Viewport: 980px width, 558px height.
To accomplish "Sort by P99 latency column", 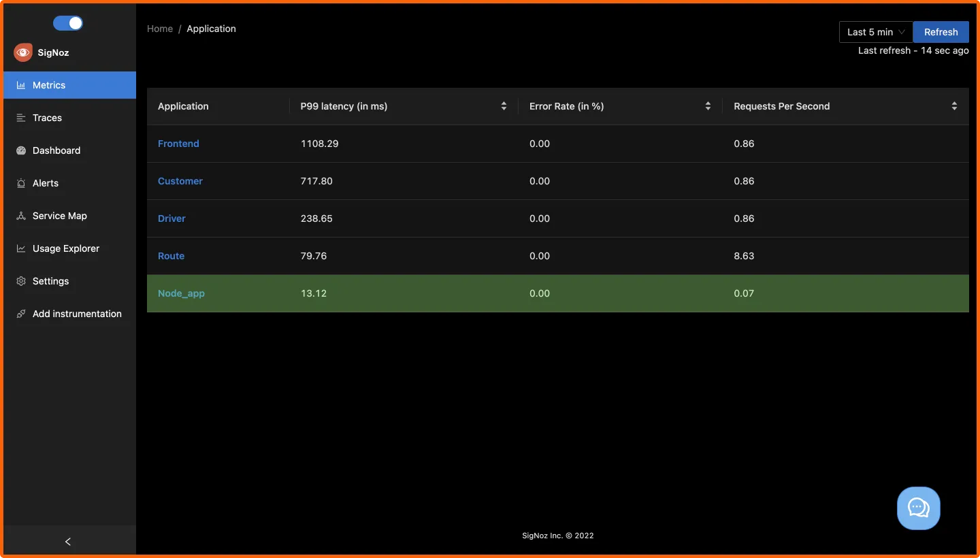I will tap(504, 106).
